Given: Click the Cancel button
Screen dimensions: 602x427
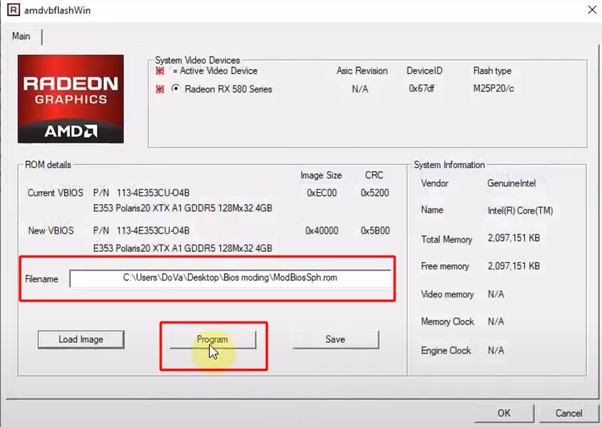Looking at the screenshot, I should [569, 413].
